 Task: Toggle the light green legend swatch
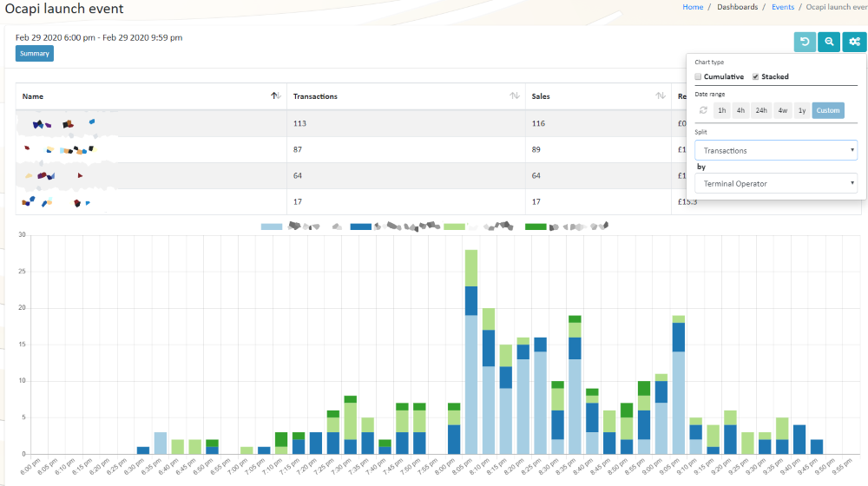(455, 227)
